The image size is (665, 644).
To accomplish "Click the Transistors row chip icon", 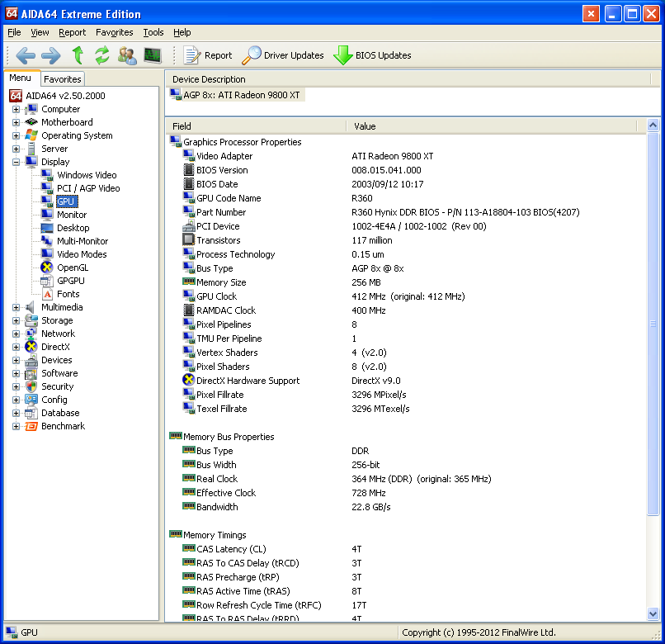I will (x=188, y=240).
